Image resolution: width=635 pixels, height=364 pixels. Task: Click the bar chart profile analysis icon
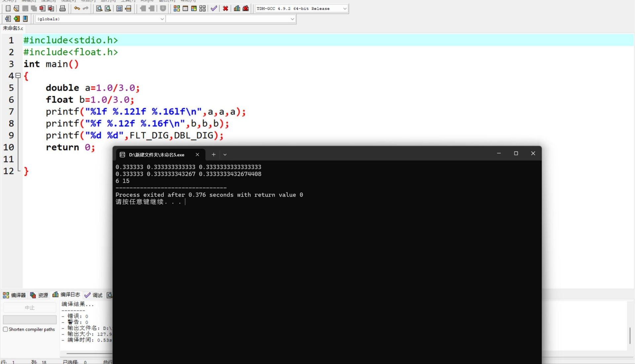237,9
